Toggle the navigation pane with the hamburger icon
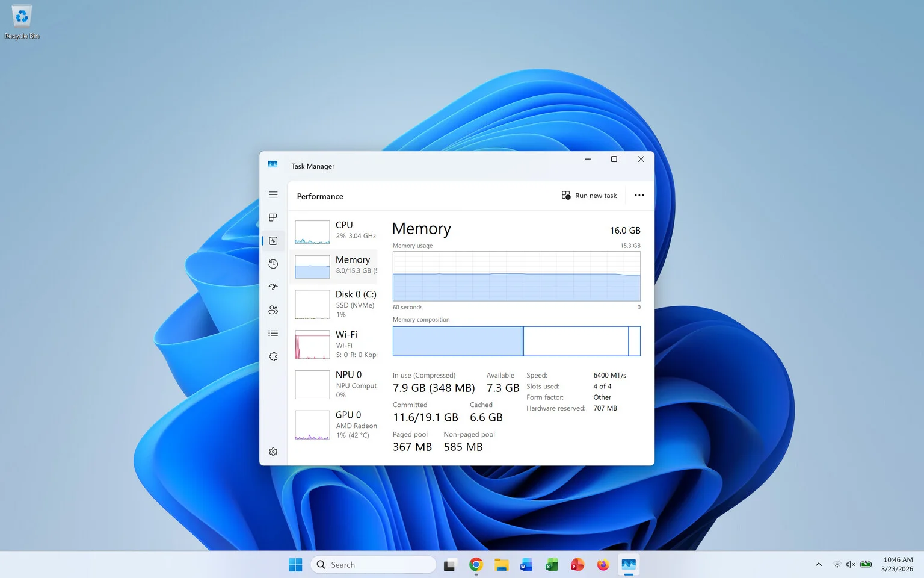Screen dimensions: 924x578 pos(273,194)
